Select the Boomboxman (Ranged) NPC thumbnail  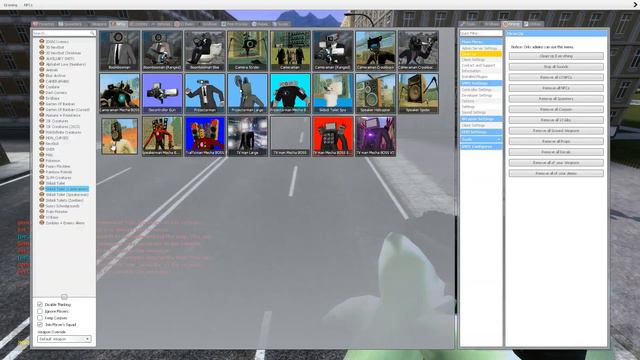coord(162,50)
